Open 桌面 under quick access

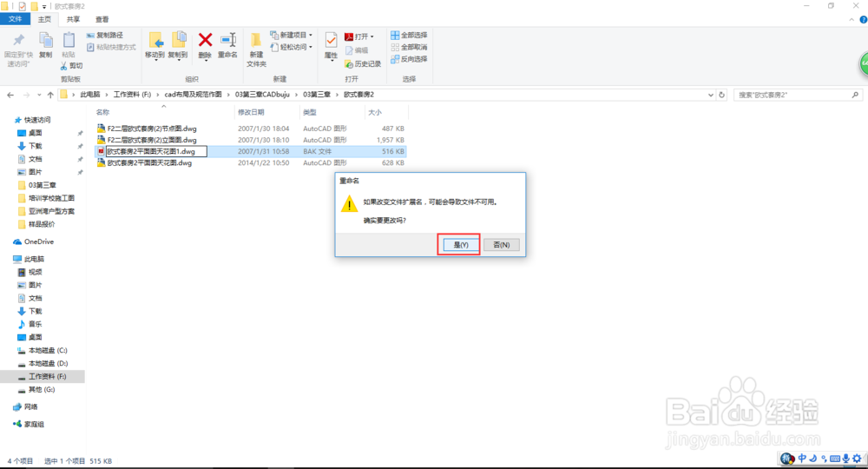35,133
